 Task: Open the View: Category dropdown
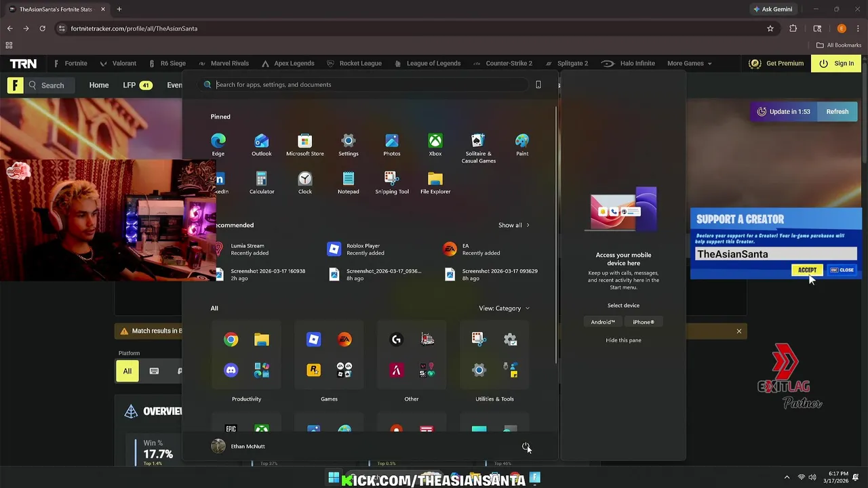(504, 308)
